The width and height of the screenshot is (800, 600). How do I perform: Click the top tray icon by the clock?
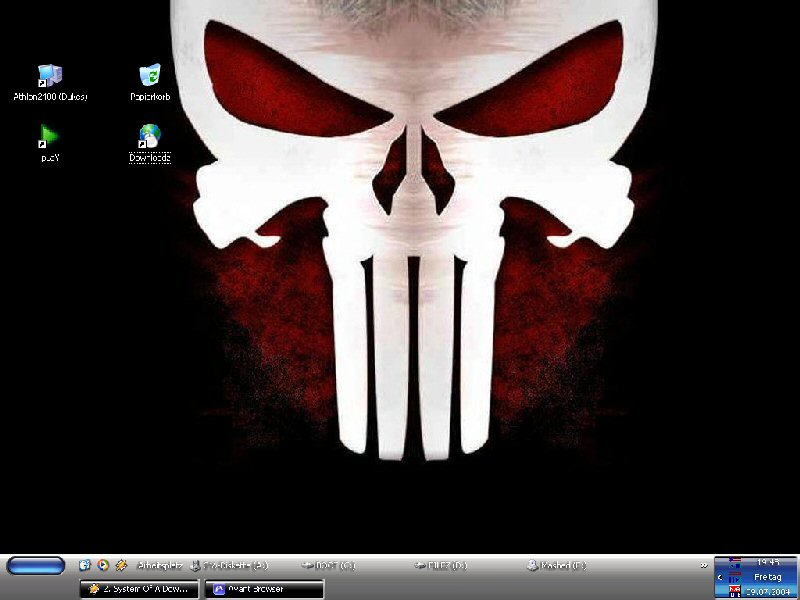click(x=735, y=563)
